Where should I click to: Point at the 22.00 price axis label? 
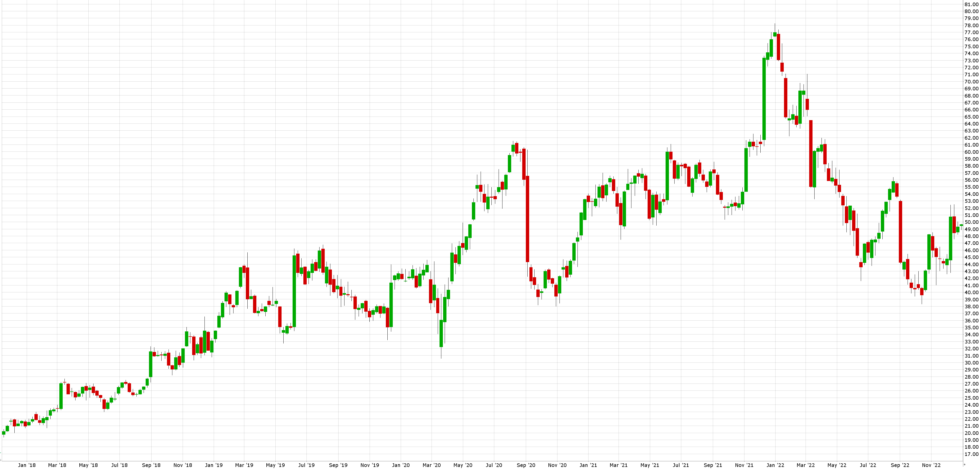point(971,419)
